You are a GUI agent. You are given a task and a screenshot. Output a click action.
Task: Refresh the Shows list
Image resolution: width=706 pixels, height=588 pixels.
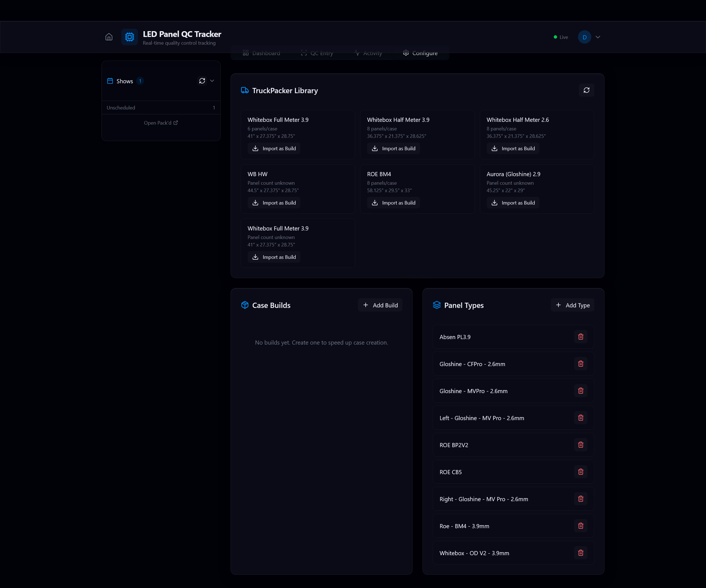click(x=202, y=81)
